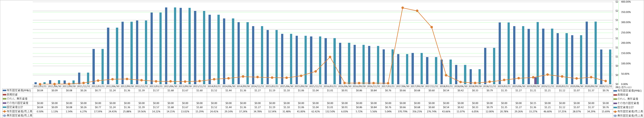Click the 37.24% ratio cell
The width and height of the screenshot is (644, 118).
(243, 112)
